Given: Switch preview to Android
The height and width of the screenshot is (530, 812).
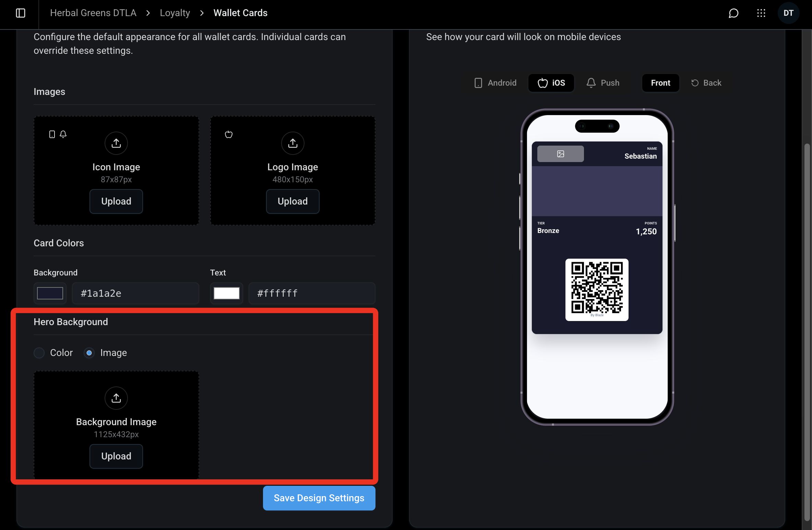Looking at the screenshot, I should pos(495,83).
